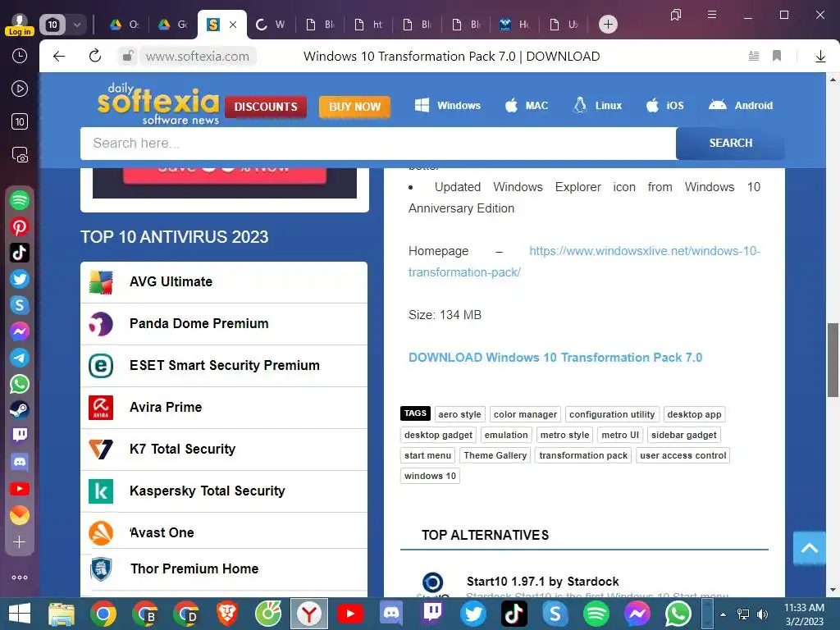Open Messenger in the browser sidebar

(x=20, y=331)
